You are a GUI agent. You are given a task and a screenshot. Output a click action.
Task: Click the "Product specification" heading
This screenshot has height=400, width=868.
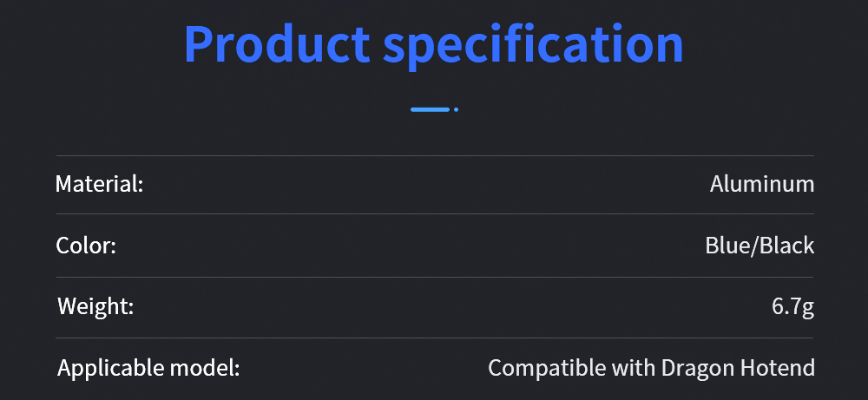pos(433,45)
